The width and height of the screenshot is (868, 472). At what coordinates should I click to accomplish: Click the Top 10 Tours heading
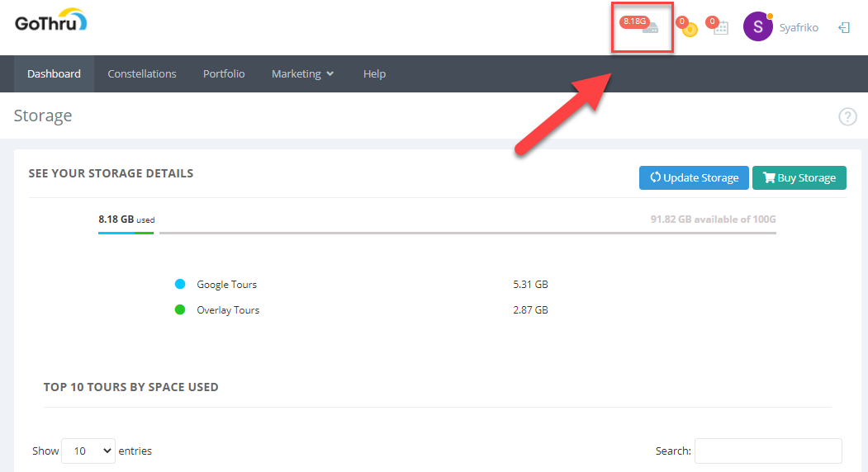pos(130,387)
